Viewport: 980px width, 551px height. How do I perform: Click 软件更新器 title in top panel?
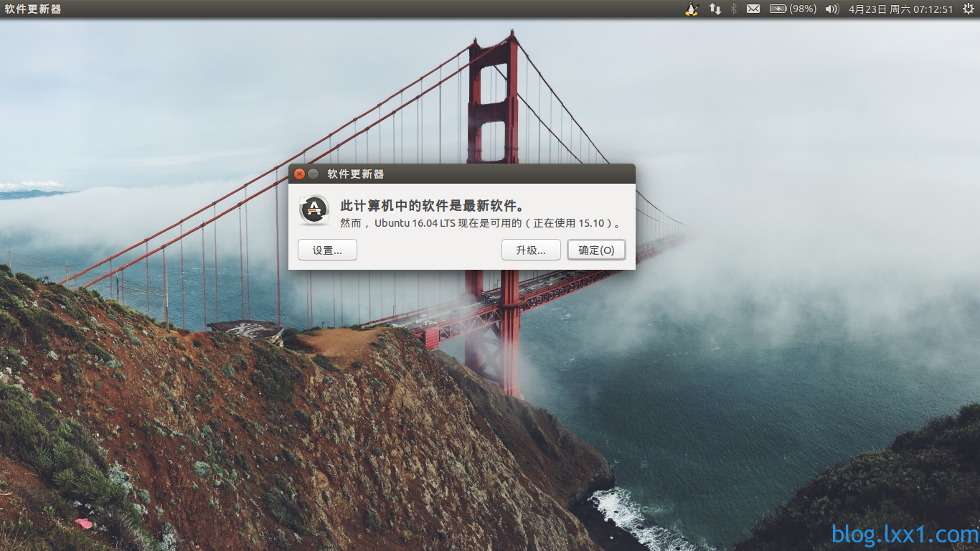point(32,9)
